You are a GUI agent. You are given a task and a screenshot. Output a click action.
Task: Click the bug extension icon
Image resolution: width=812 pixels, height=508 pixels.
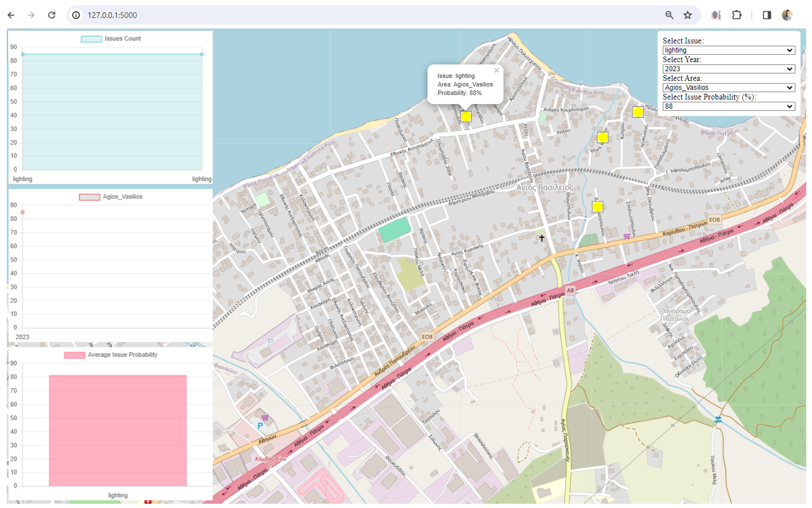point(716,15)
